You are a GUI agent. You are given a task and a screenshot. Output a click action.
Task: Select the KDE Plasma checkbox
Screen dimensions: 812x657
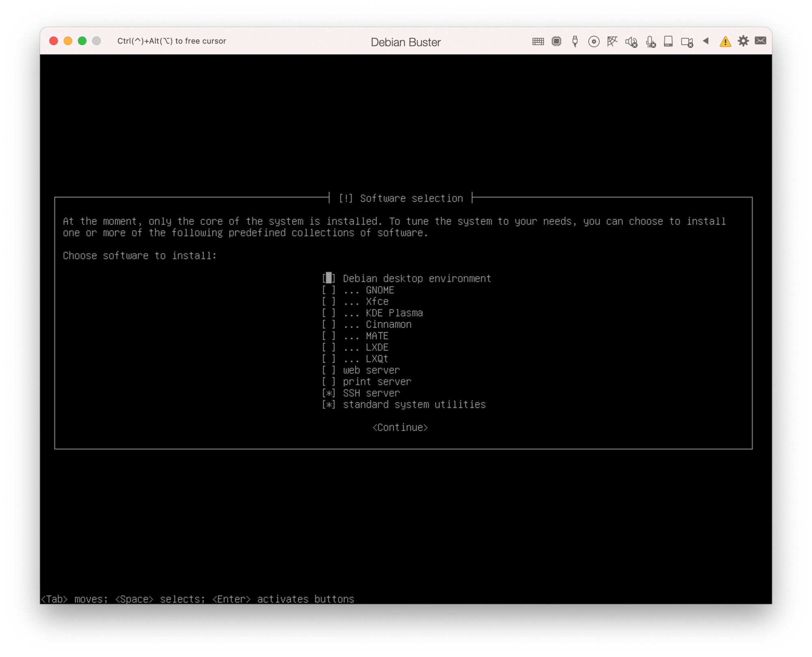(x=329, y=313)
